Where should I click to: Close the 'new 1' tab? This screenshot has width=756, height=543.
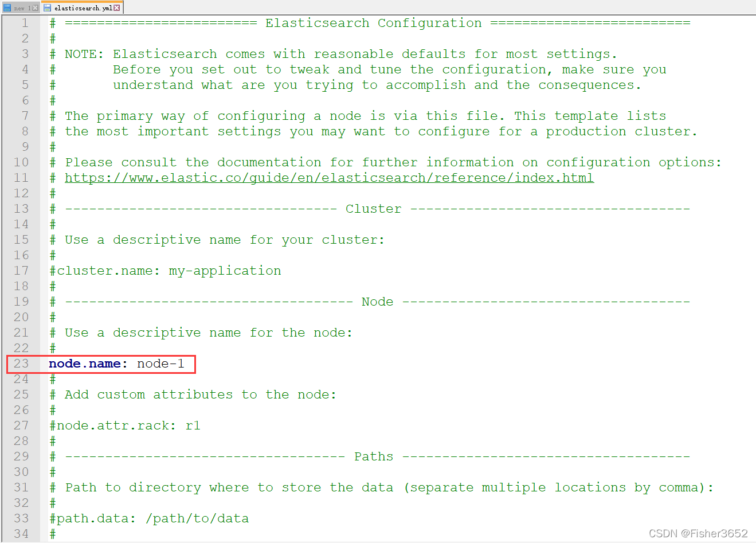click(x=36, y=8)
